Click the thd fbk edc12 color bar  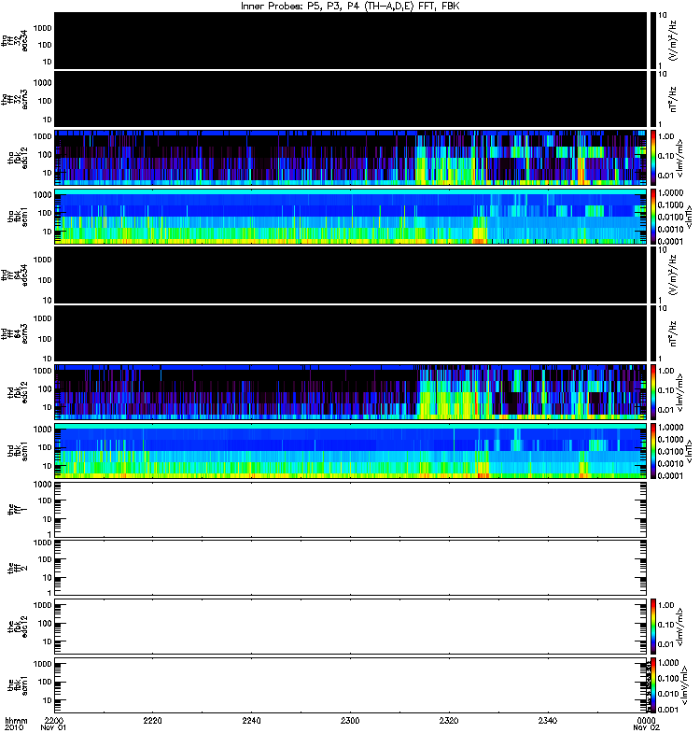653,392
